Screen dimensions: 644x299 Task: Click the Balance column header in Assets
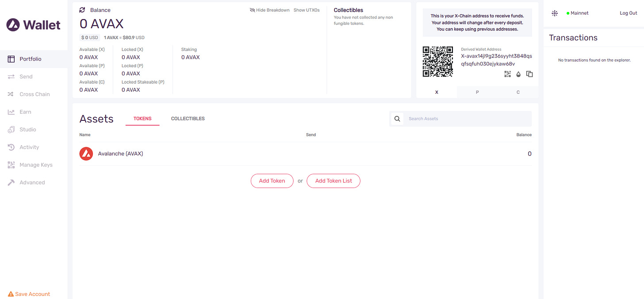point(524,135)
